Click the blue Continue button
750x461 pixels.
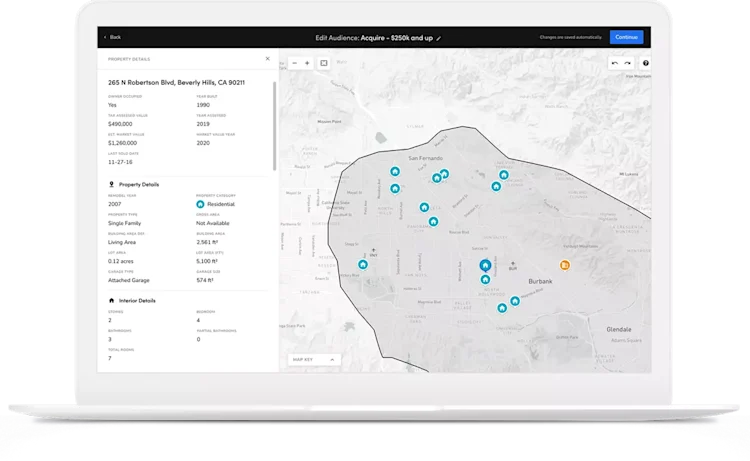626,37
